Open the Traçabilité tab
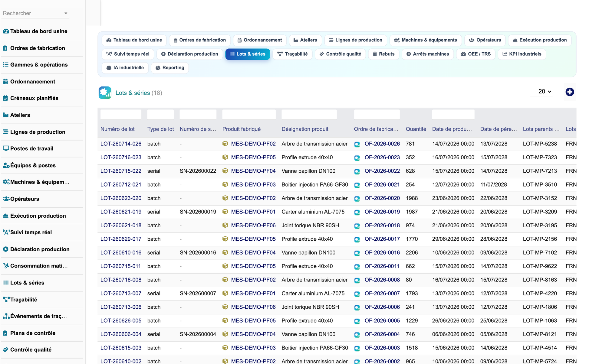The height and width of the screenshot is (364, 589). [292, 54]
